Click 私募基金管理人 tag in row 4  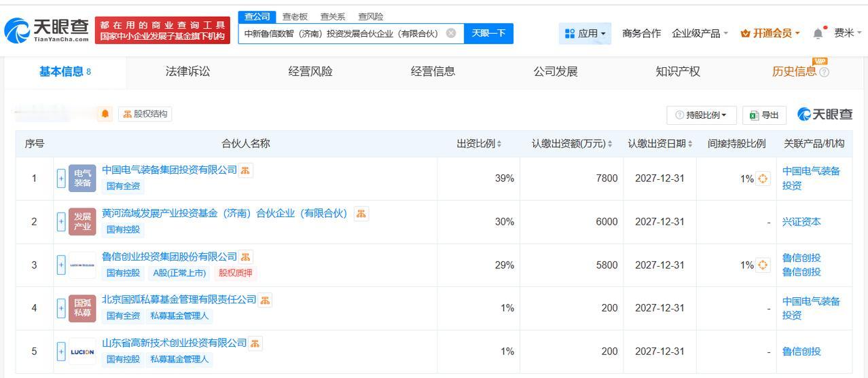[179, 316]
